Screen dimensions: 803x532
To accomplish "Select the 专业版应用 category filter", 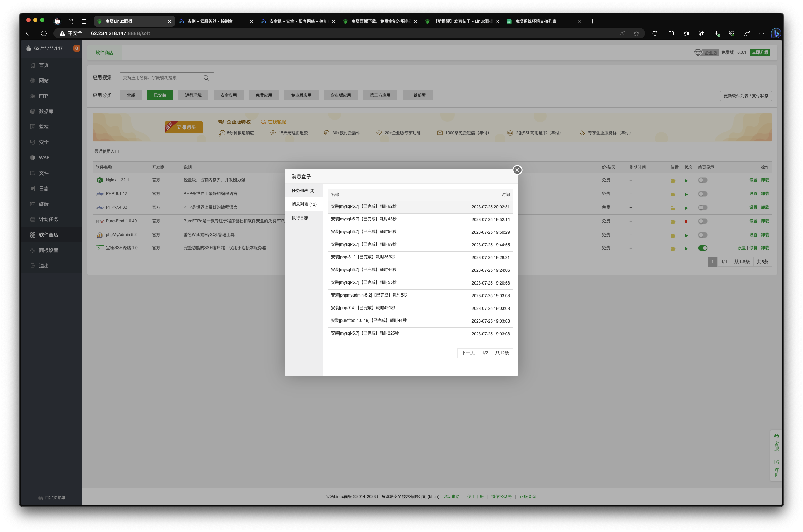I will click(301, 95).
